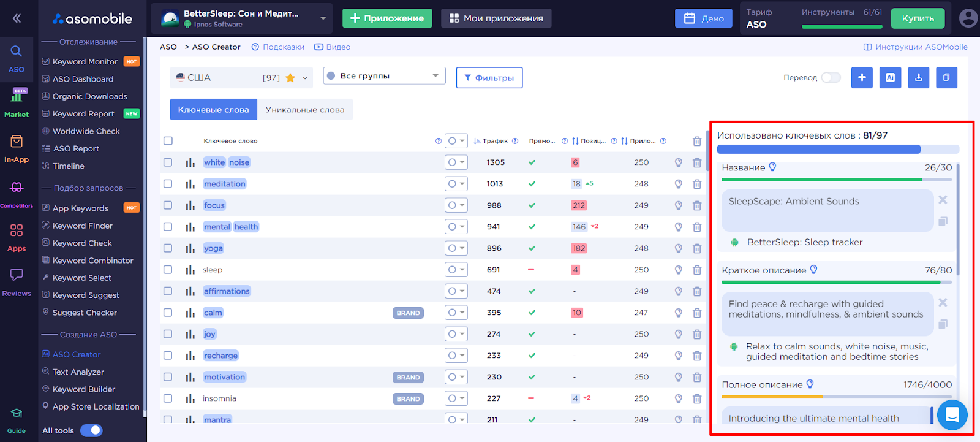Toggle the Перевод switch
Screen dimensions: 980x442
831,77
